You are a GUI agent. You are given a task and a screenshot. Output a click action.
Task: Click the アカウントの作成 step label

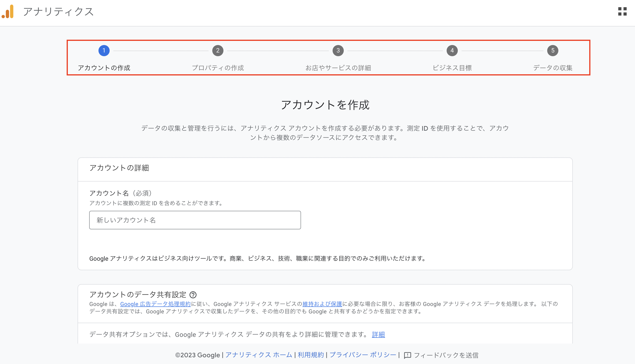tap(104, 68)
